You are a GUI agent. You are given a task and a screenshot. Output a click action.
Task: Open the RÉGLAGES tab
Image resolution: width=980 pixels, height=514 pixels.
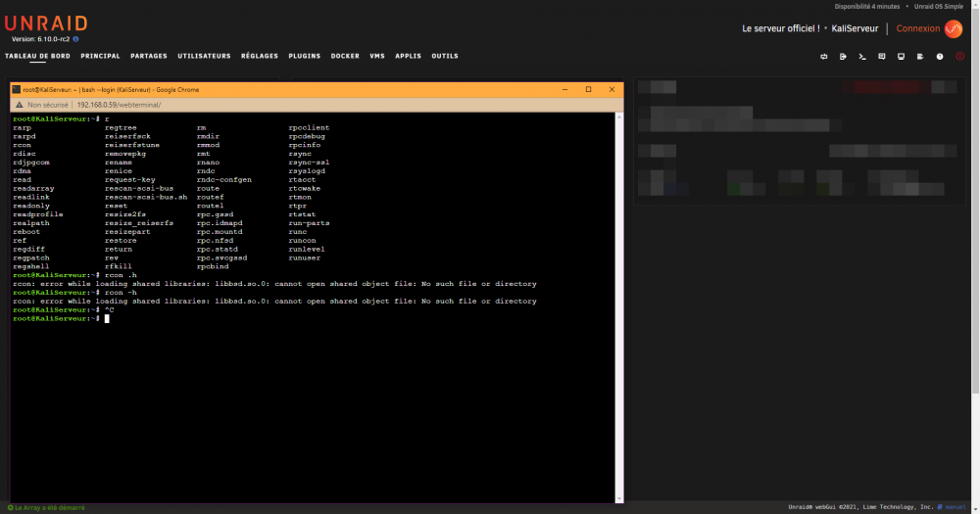point(260,56)
